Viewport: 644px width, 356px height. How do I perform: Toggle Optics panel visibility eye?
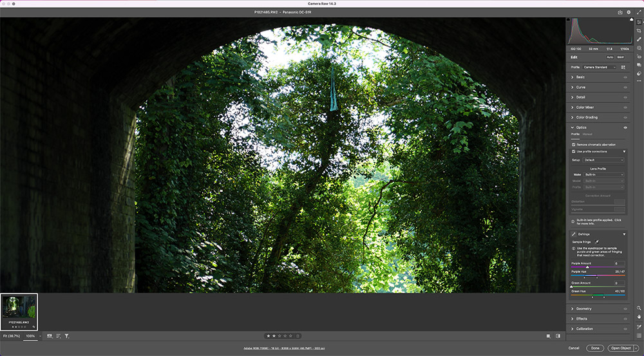pos(625,127)
